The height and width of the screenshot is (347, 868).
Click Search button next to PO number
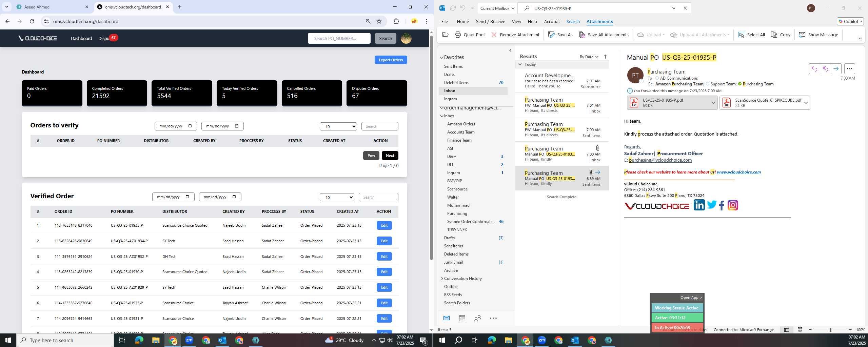(x=385, y=38)
